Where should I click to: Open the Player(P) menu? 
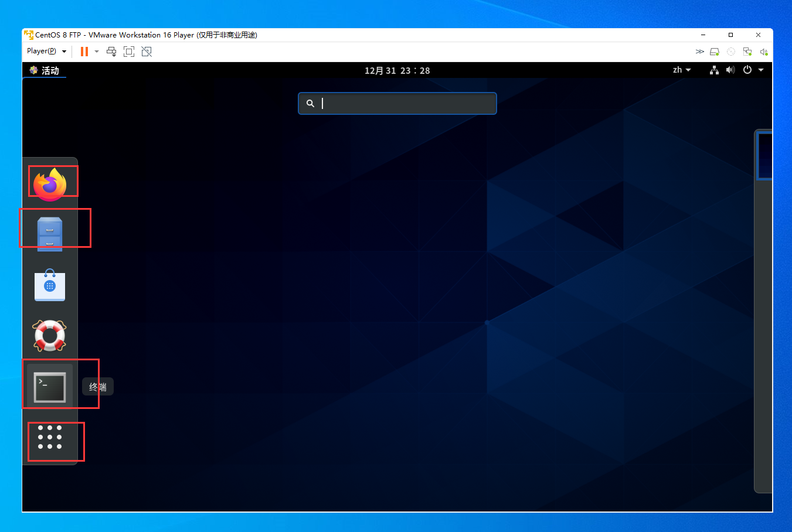[x=46, y=51]
